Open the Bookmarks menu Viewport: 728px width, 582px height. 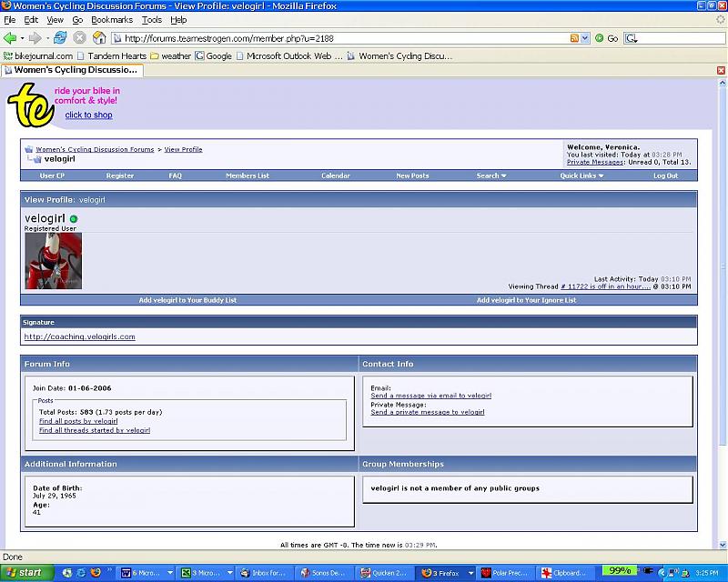coord(112,19)
